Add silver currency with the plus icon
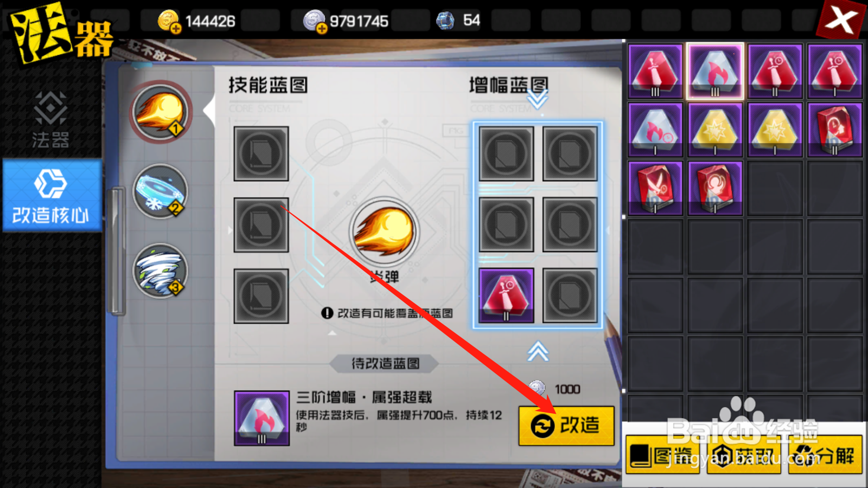This screenshot has width=868, height=488. coord(322,29)
